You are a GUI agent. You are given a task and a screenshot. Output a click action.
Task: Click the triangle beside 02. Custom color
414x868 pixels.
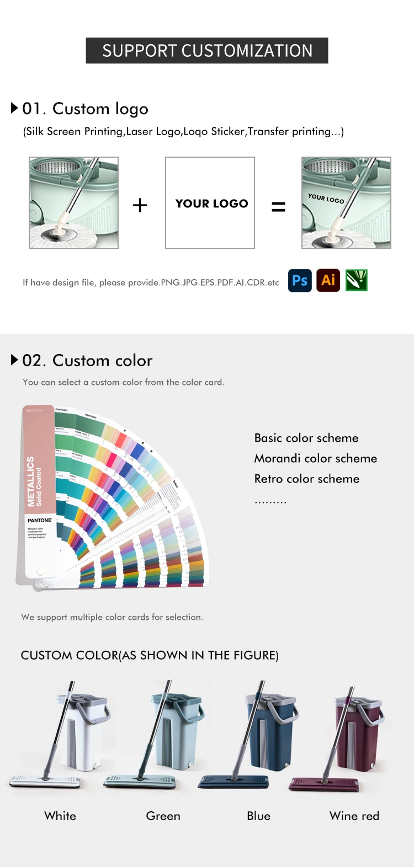(15, 360)
